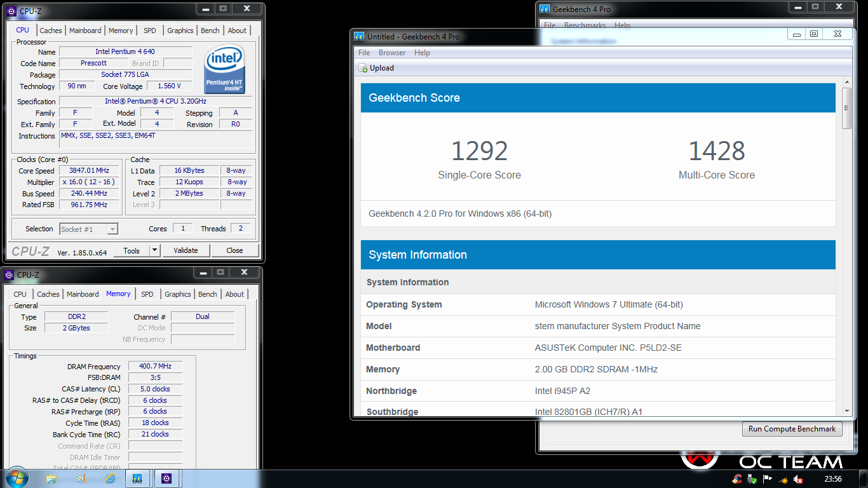Click the Multi-Core Score 1428
868x488 pixels.
click(717, 151)
